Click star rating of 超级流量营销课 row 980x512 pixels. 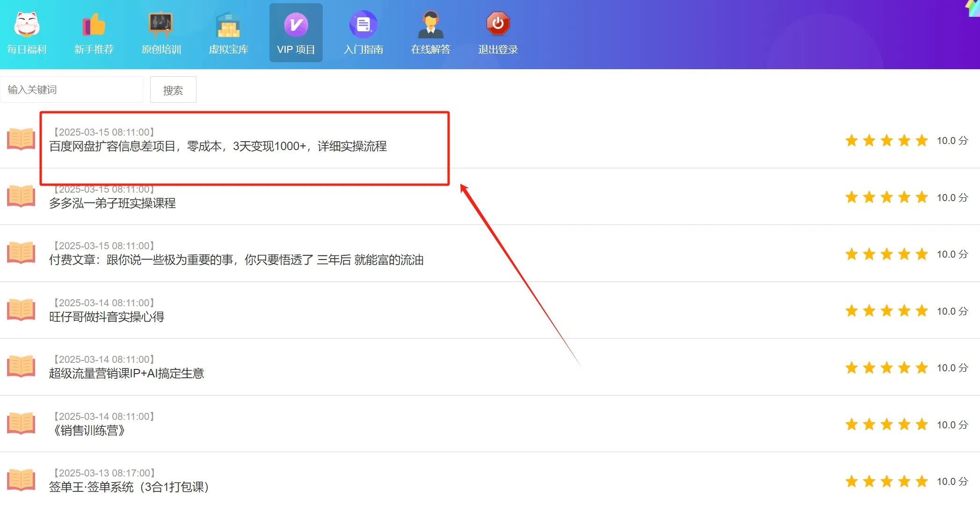pos(886,368)
